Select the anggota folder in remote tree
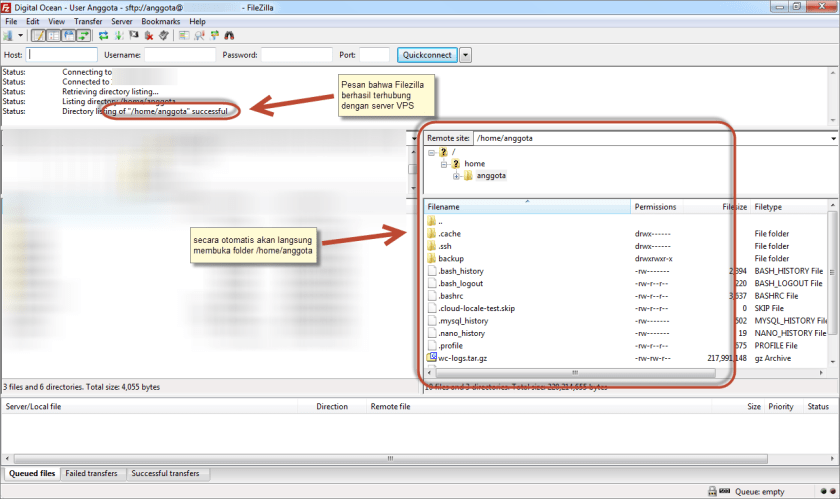The width and height of the screenshot is (840, 499). pos(491,175)
